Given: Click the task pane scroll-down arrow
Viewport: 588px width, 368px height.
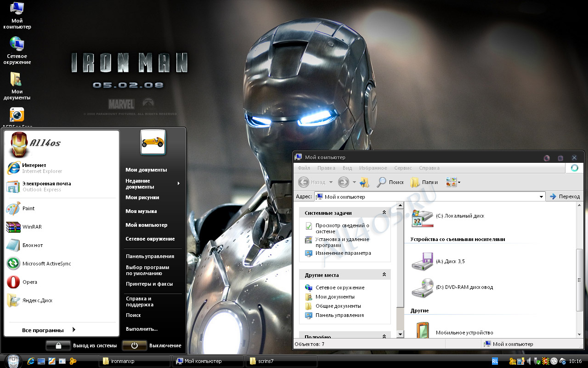Looking at the screenshot, I should pyautogui.click(x=400, y=334).
